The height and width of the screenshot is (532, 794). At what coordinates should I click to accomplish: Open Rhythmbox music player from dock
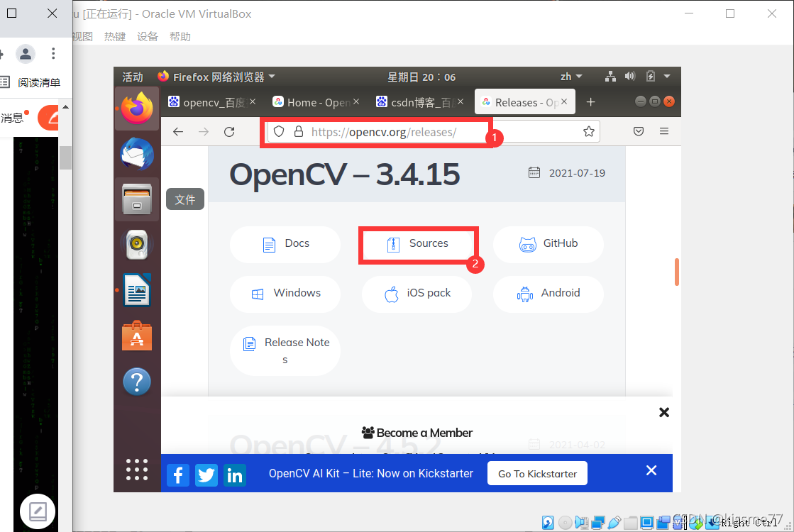137,245
